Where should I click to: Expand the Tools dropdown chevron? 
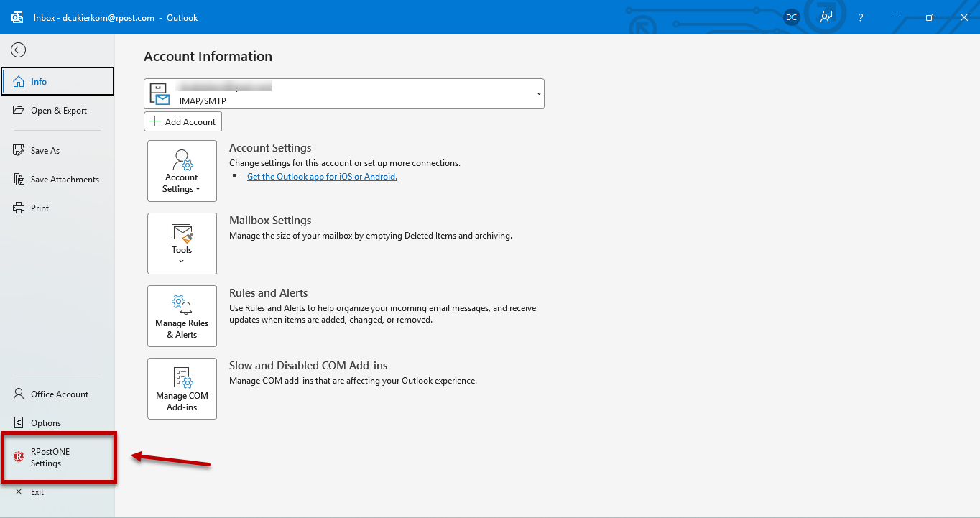pos(182,261)
